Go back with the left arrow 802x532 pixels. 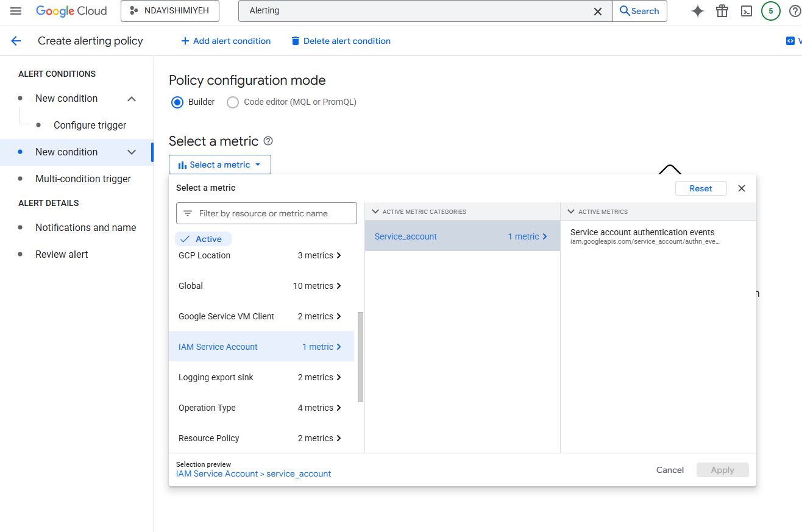click(16, 41)
